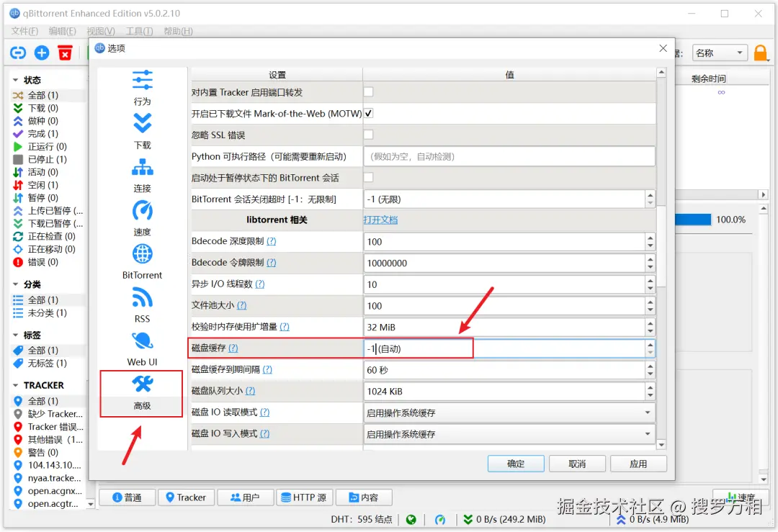Open the 磁盘缓存 (?) help link
Image resolution: width=778 pixels, height=532 pixels.
pyautogui.click(x=233, y=348)
